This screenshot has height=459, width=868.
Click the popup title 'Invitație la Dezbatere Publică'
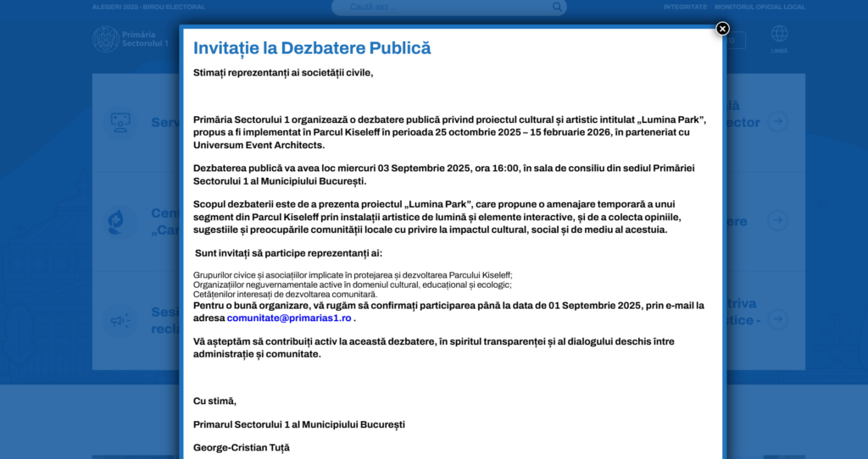click(312, 48)
